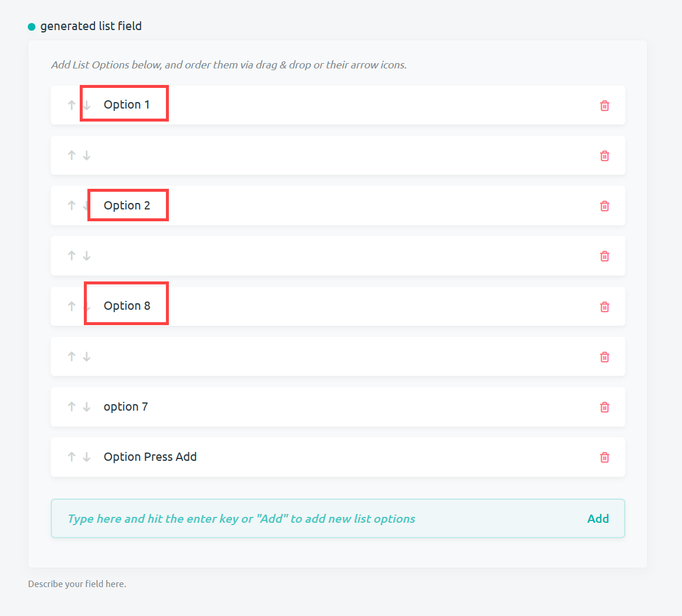Move Option 2 up using its up arrow
The width and height of the screenshot is (682, 616).
[71, 205]
